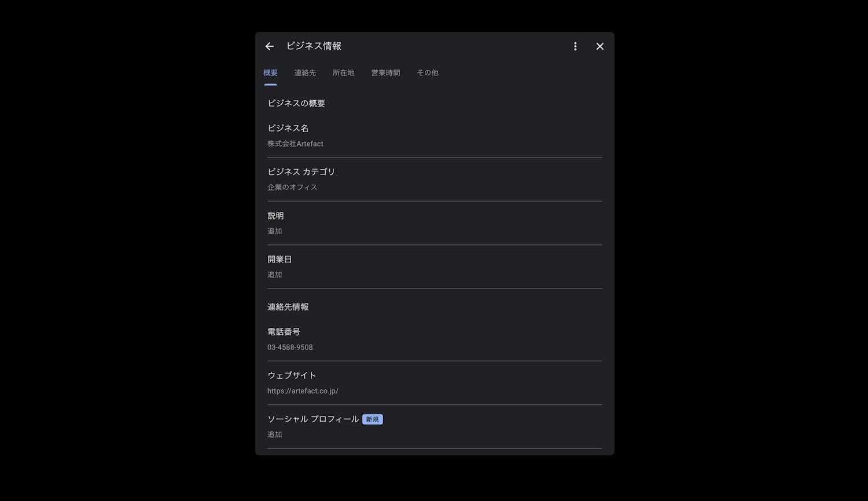Click phone number 03-4588-9508

pos(290,348)
